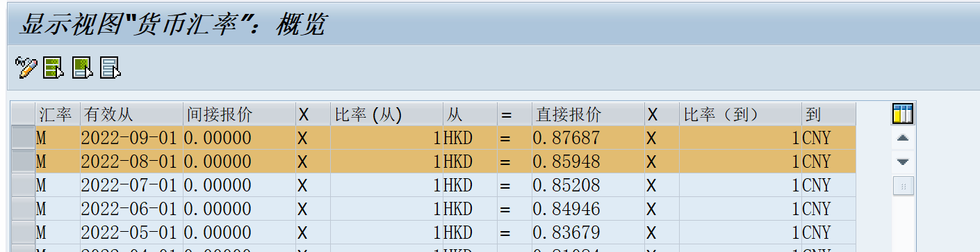Open the table column configuration icon
Image resolution: width=980 pixels, height=252 pixels.
pos(902,114)
